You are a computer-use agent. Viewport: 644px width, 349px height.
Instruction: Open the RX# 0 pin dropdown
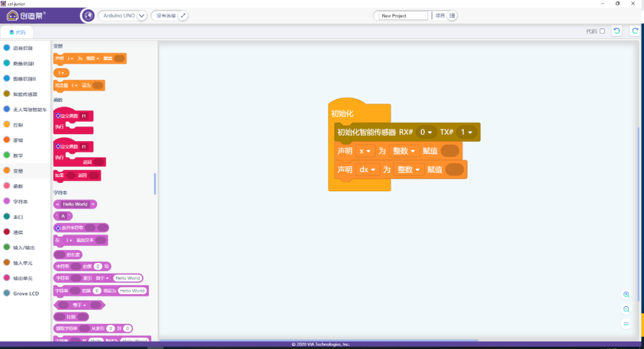click(425, 132)
